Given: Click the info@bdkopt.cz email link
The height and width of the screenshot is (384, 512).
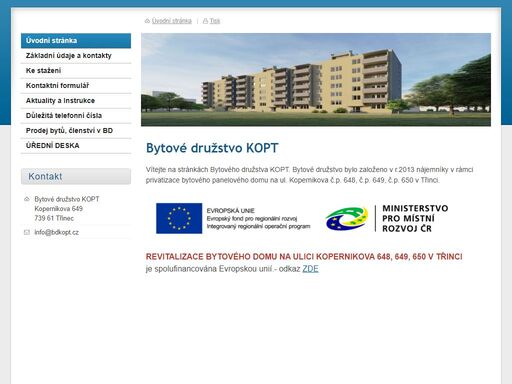Looking at the screenshot, I should 56,232.
